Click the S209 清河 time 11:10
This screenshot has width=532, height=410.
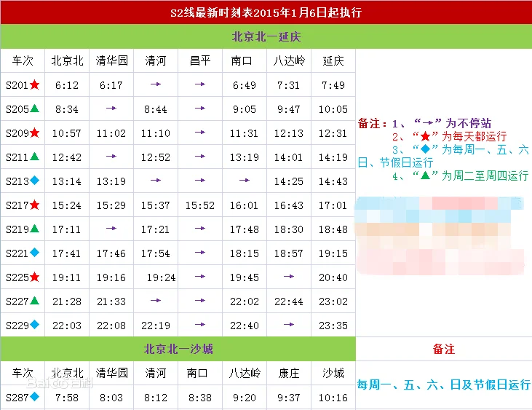tap(156, 133)
